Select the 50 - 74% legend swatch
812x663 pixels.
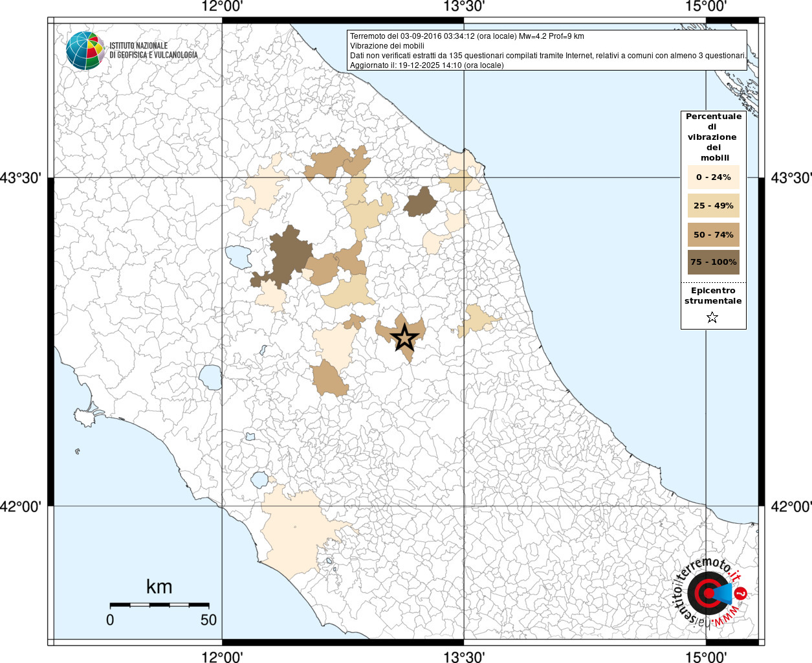pos(713,234)
